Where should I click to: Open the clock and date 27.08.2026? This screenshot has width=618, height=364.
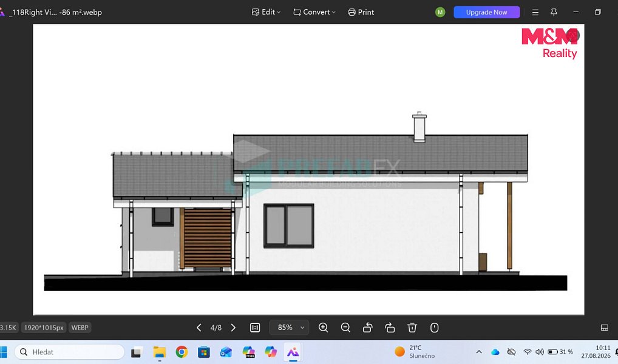[596, 352]
